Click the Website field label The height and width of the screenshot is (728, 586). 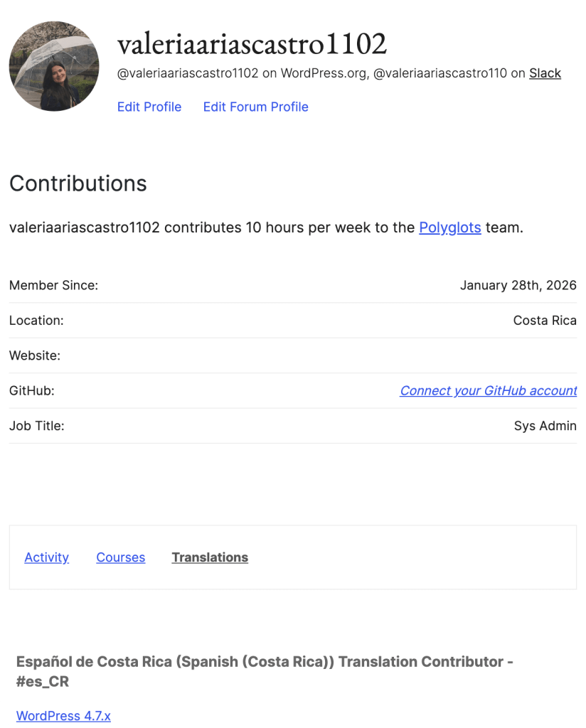(35, 355)
